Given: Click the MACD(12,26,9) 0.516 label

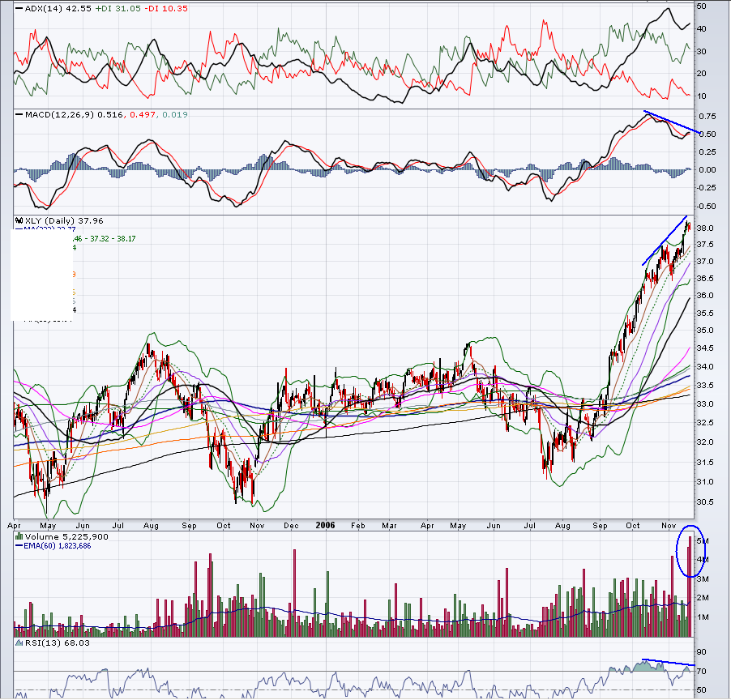Looking at the screenshot, I should 74,115.
